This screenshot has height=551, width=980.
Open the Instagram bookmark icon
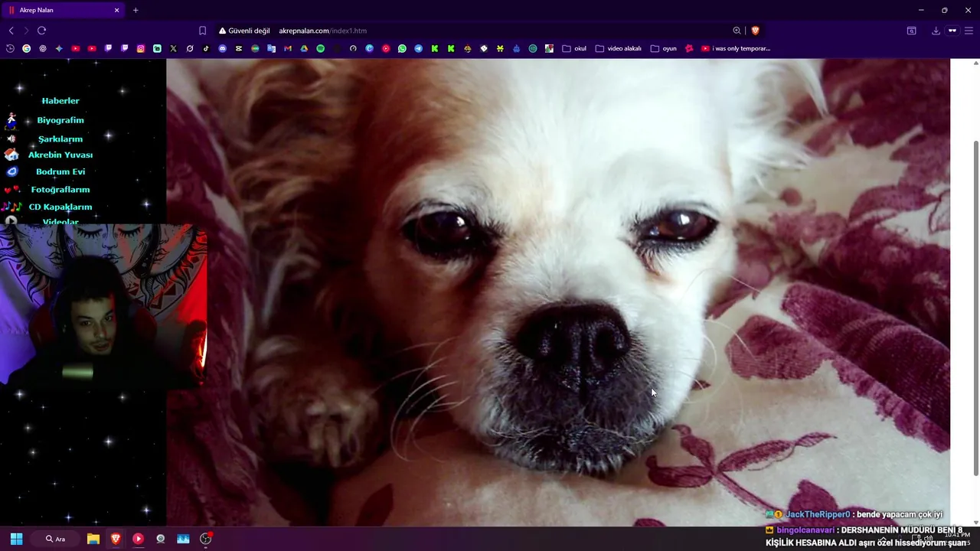(x=141, y=48)
